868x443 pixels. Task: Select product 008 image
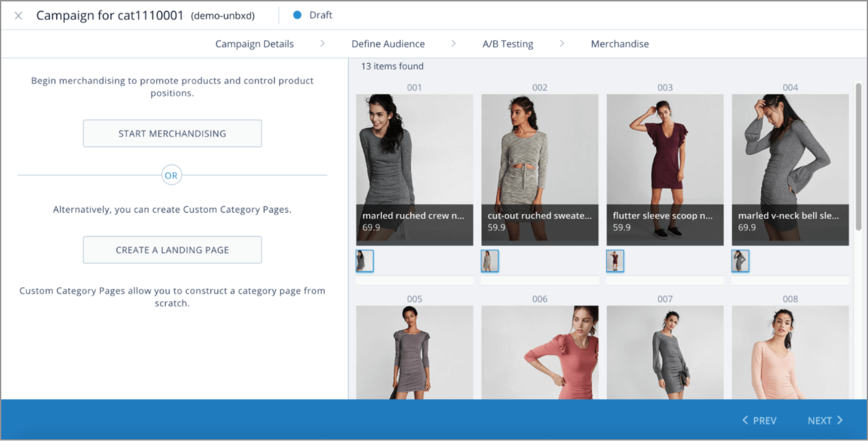click(791, 352)
